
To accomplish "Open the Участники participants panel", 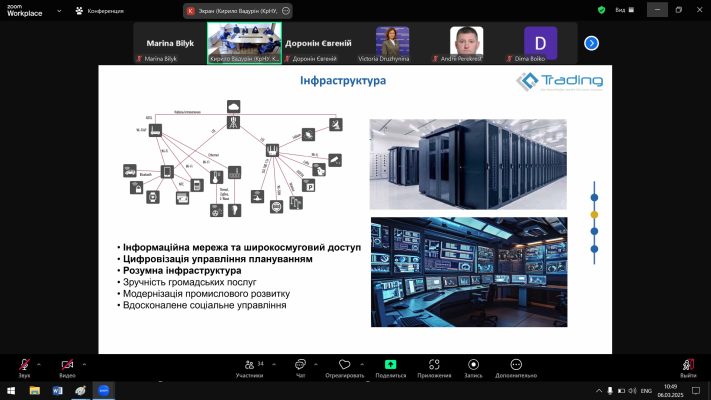I will (249, 368).
